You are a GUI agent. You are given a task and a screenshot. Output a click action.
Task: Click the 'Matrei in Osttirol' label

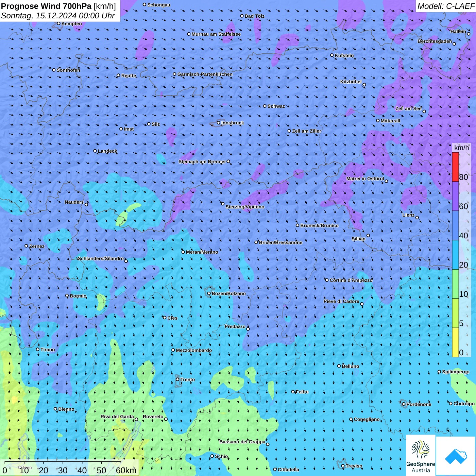pos(365,178)
